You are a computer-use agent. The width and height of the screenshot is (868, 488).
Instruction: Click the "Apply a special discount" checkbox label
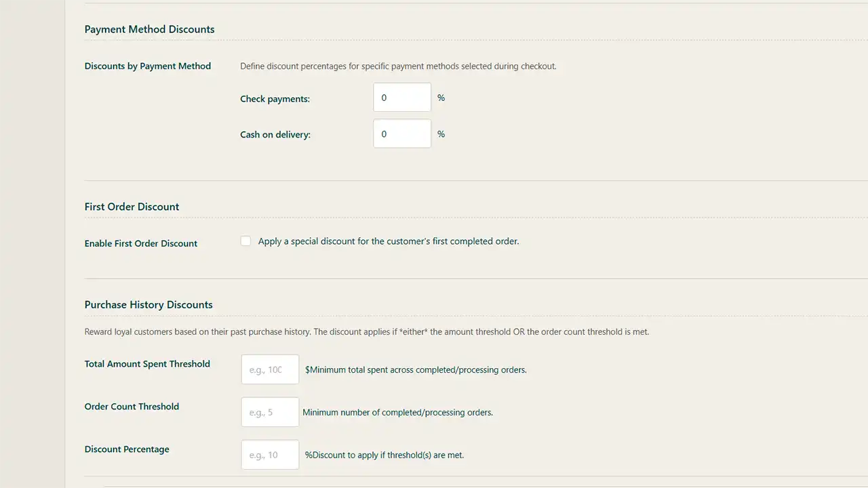click(389, 241)
